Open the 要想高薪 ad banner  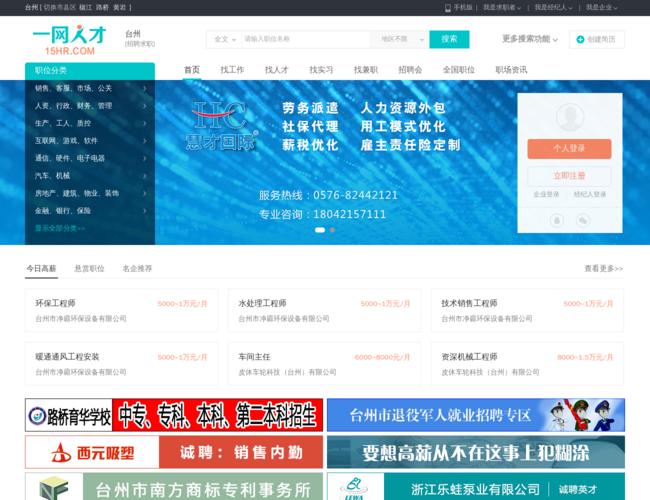(476, 452)
